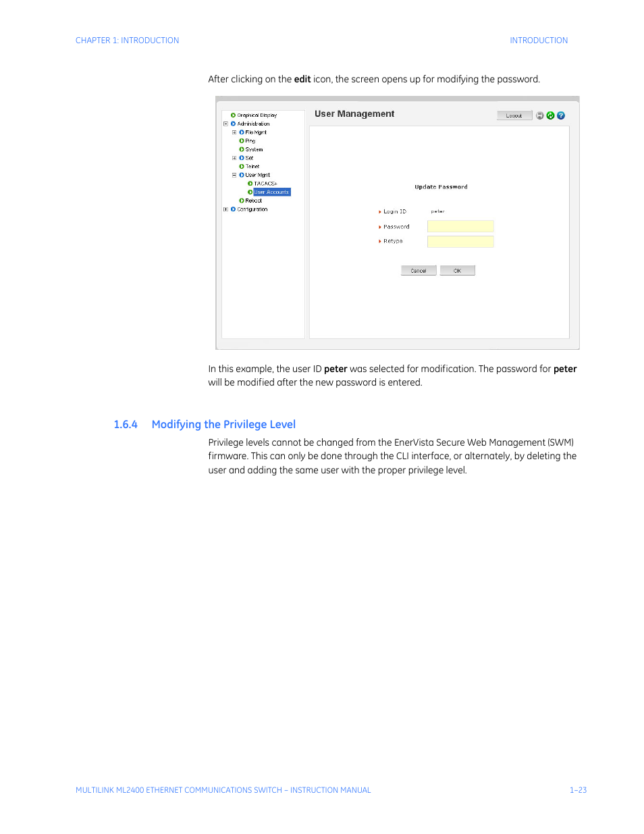Viewport: 644px width, 834px height.
Task: Collapse the User Mgmt tree node
Action: (x=234, y=175)
